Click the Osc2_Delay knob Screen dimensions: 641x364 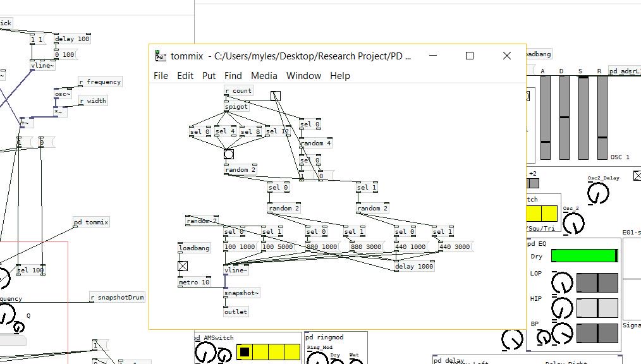[x=598, y=193]
